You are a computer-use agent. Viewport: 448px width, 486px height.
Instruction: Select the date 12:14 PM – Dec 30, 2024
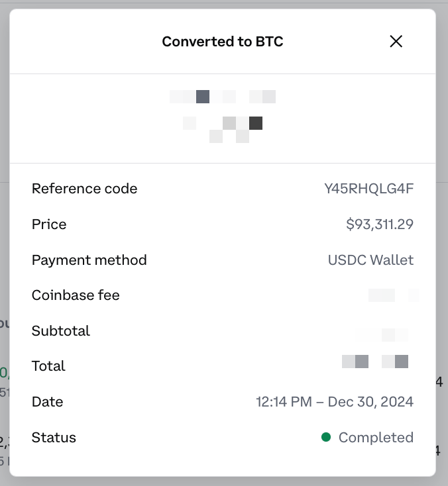tap(335, 402)
